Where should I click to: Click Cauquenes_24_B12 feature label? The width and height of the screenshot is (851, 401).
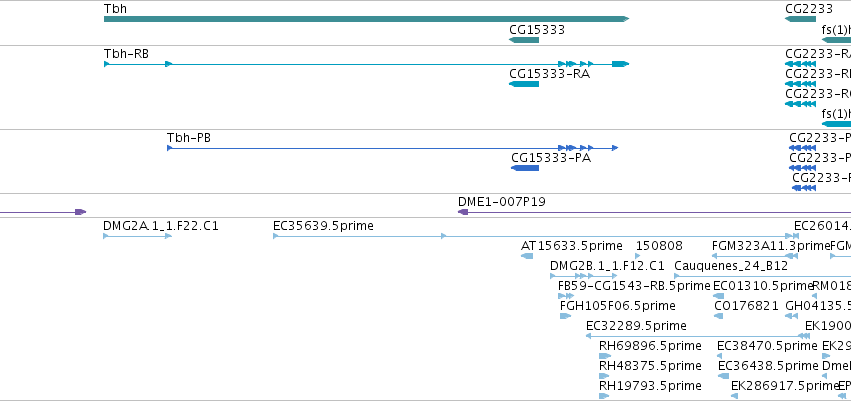[731, 266]
